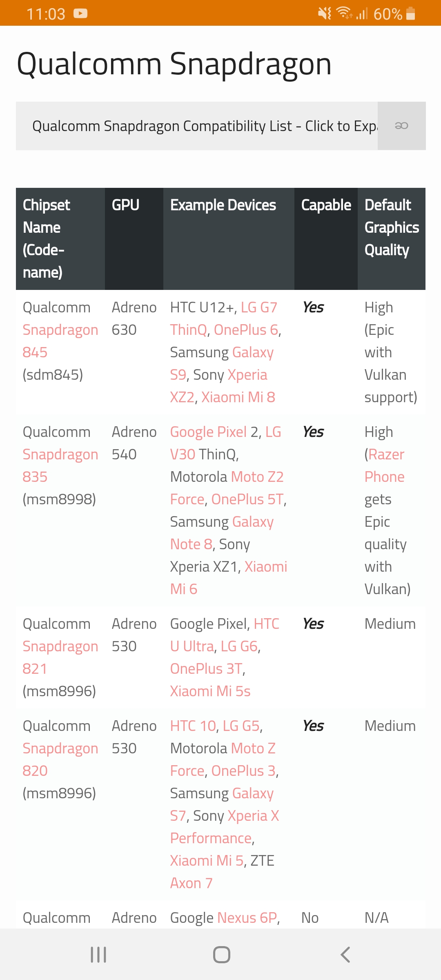Open the Nexus 6P link

[247, 918]
